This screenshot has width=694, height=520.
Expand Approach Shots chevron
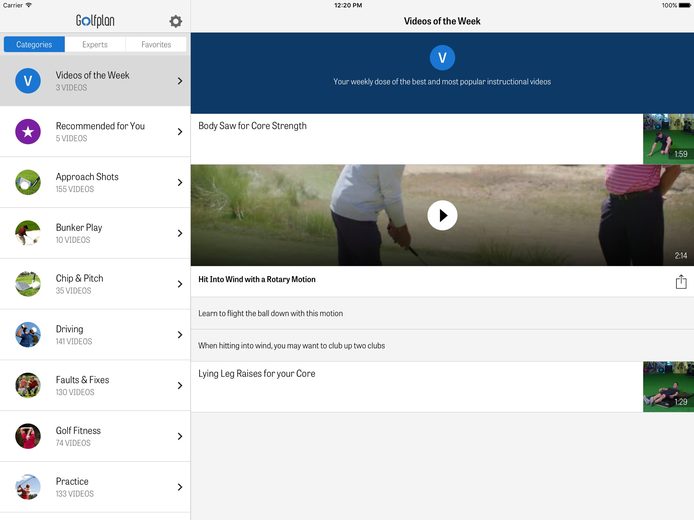coord(180,182)
